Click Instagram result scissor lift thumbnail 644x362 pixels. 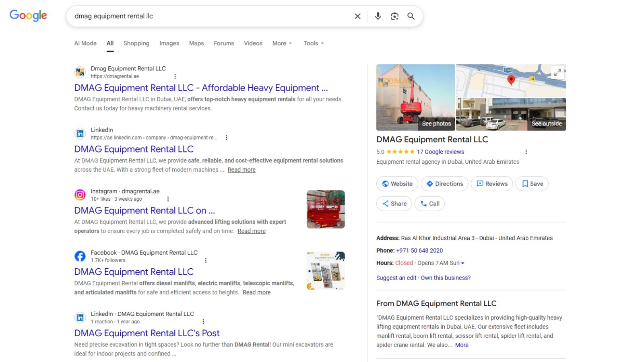tap(326, 210)
